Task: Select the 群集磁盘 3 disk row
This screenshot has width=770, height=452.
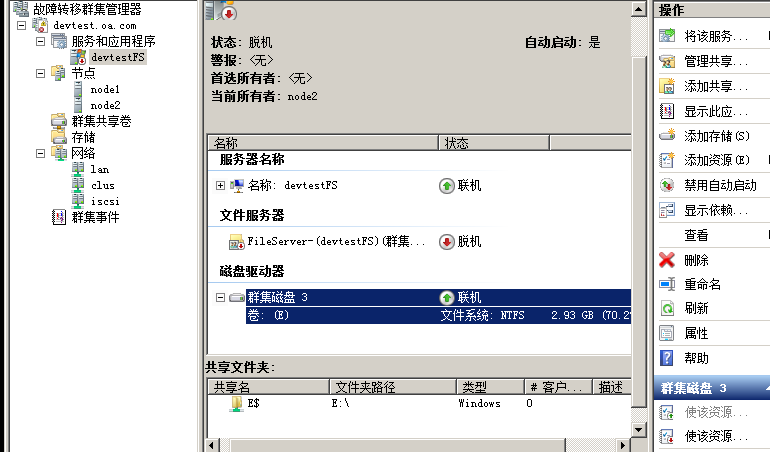Action: 438,297
